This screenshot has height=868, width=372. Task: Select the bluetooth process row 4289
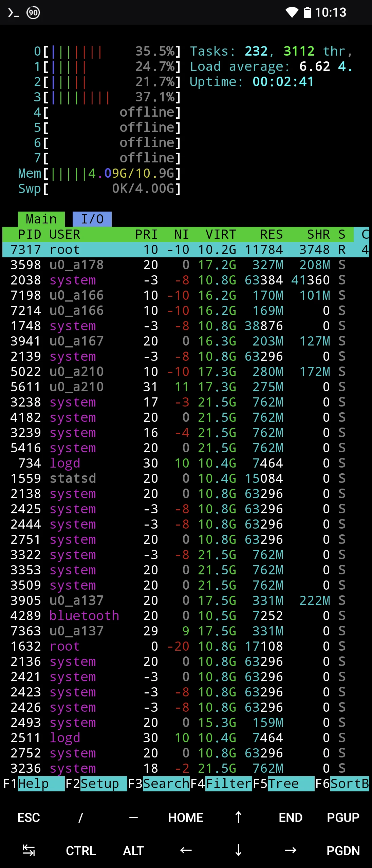point(170,616)
